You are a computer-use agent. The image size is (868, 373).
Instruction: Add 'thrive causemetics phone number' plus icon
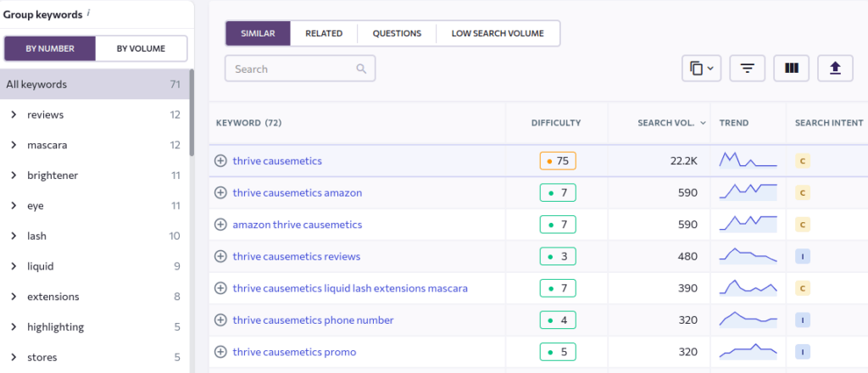point(220,320)
